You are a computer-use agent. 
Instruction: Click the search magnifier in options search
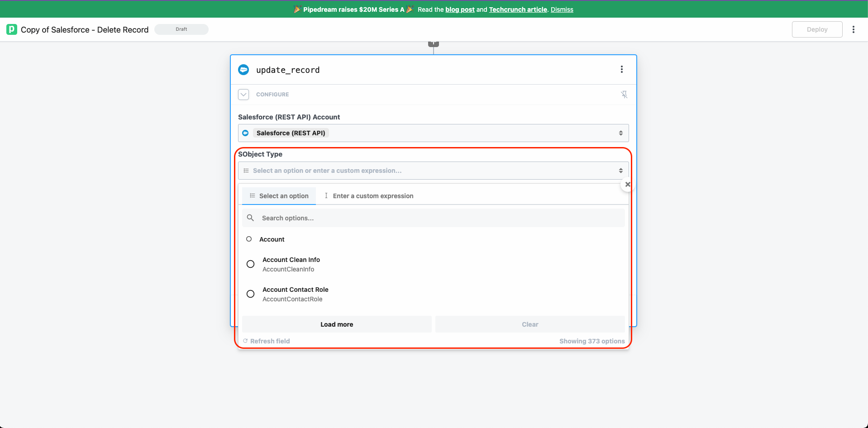(x=250, y=218)
